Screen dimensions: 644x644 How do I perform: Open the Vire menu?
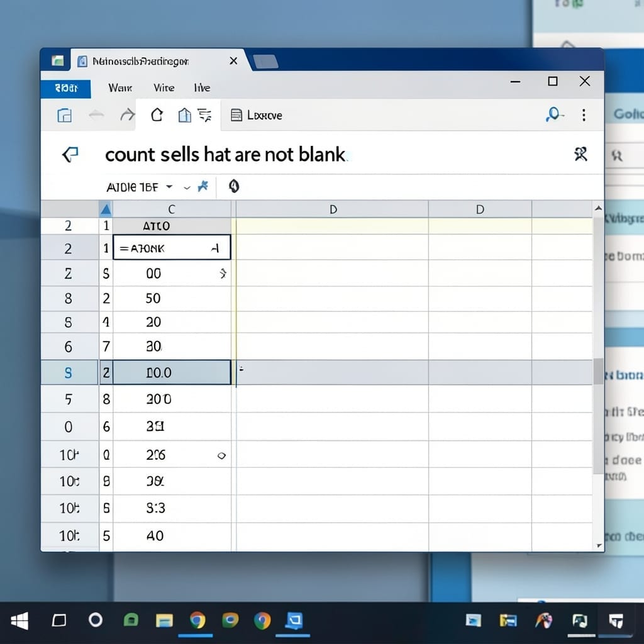pyautogui.click(x=164, y=88)
